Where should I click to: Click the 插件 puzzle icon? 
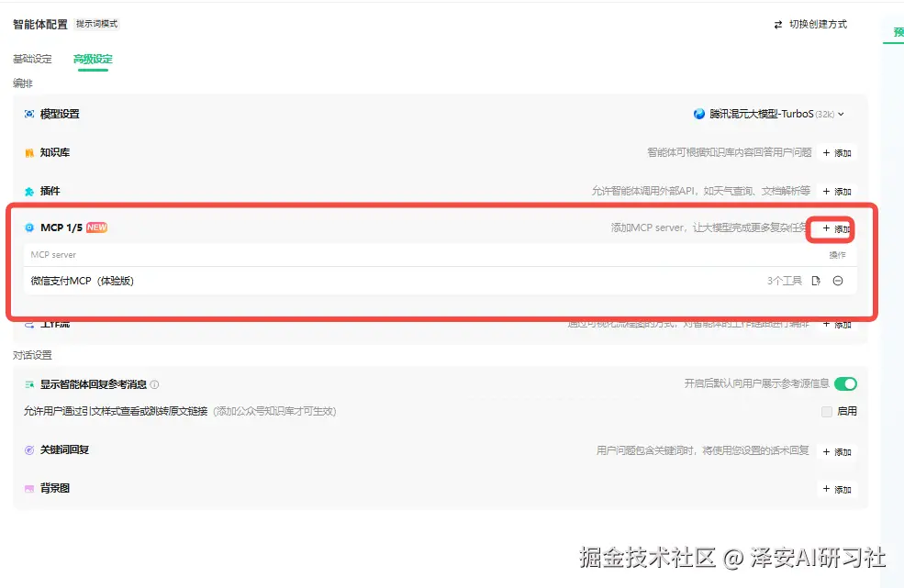pos(29,192)
